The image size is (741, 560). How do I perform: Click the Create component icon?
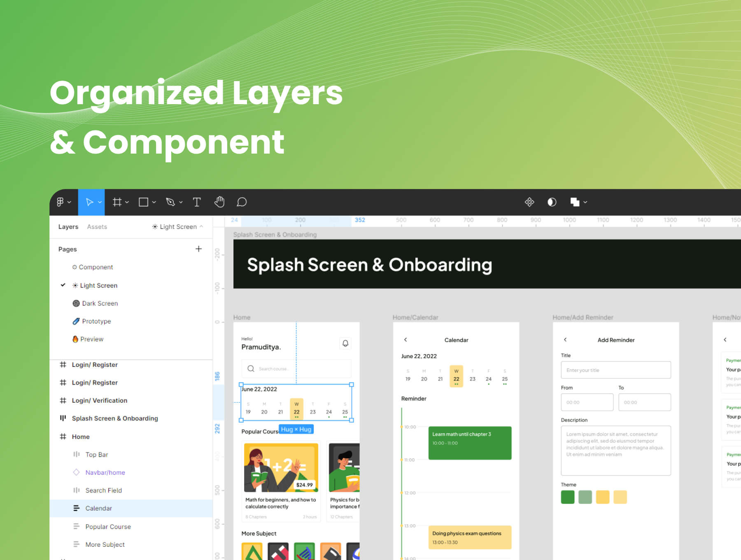529,202
